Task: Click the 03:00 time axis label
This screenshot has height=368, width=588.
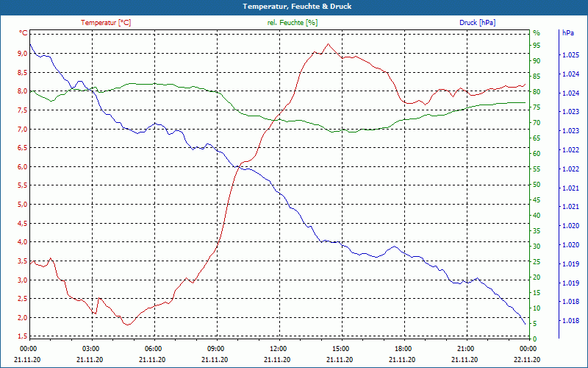Action: point(90,348)
